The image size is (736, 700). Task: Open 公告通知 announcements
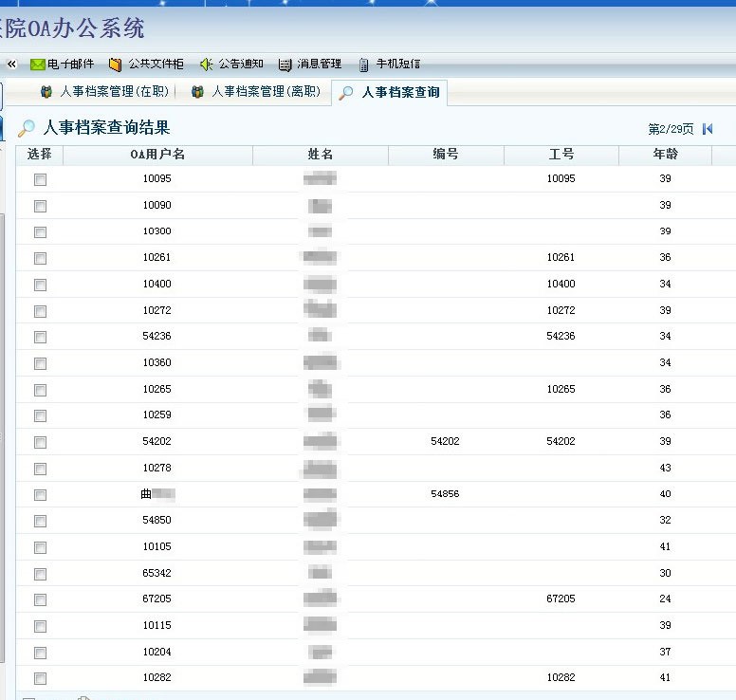pyautogui.click(x=231, y=64)
